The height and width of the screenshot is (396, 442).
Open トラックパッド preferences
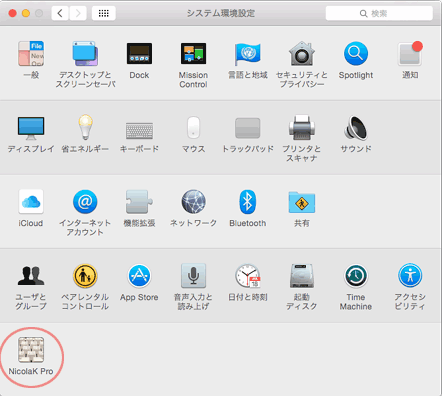[x=247, y=128]
